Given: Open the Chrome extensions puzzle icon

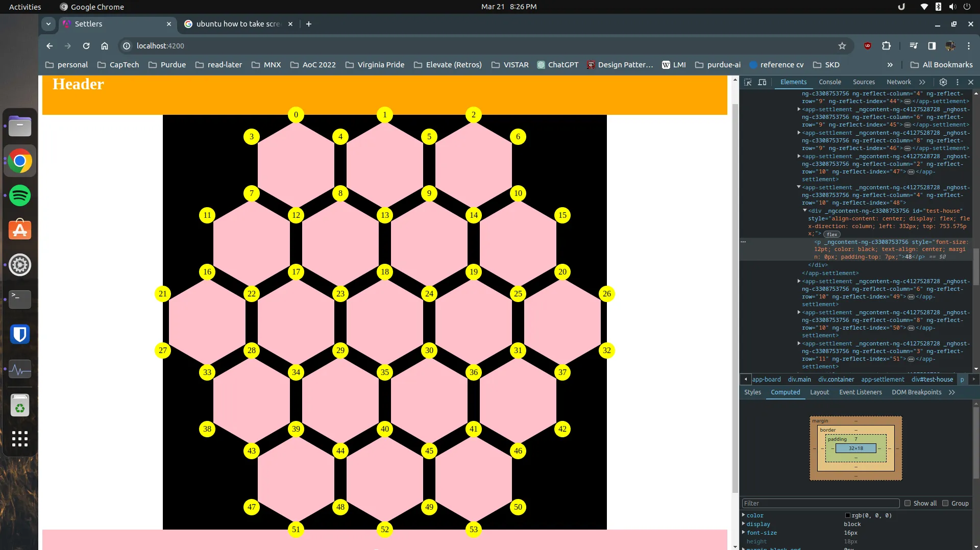Looking at the screenshot, I should coord(887,46).
